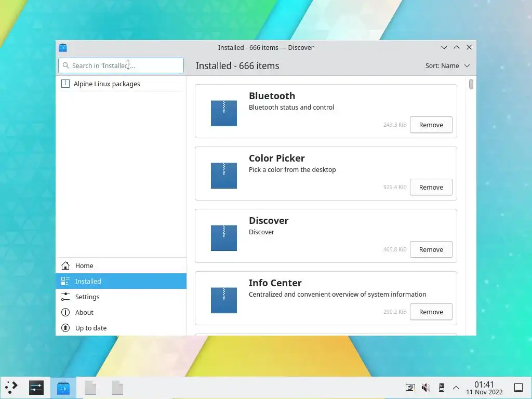532x399 pixels.
Task: Click the Color Picker package icon
Action: [x=224, y=176]
